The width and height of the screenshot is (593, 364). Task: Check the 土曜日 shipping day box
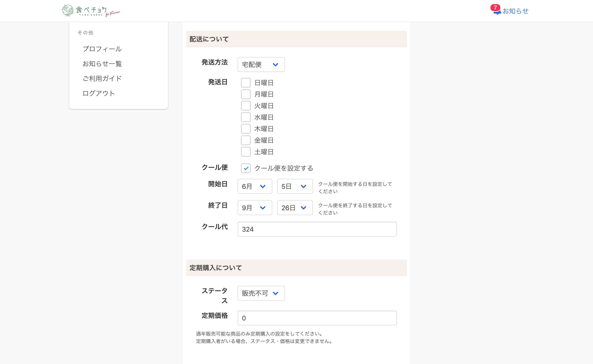pos(246,152)
